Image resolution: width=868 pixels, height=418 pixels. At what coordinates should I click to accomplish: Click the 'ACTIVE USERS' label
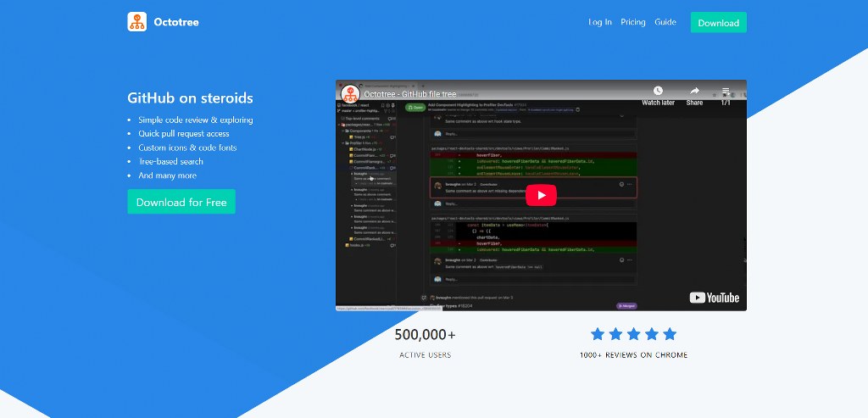[x=426, y=355]
